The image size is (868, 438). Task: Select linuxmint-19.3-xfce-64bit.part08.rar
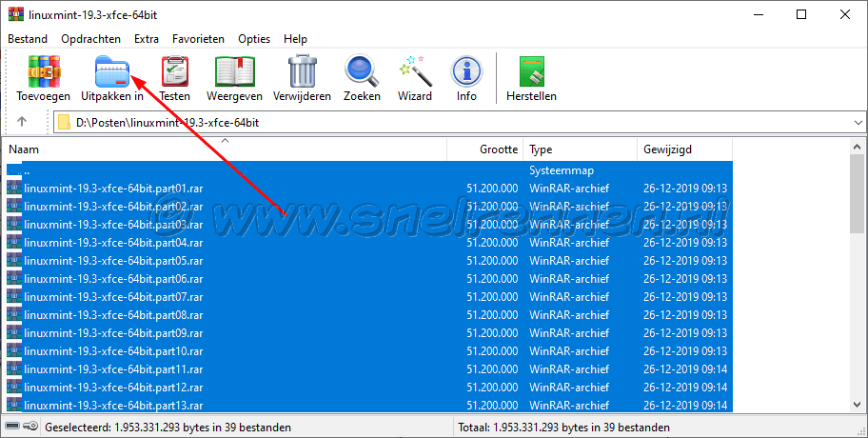click(369, 315)
